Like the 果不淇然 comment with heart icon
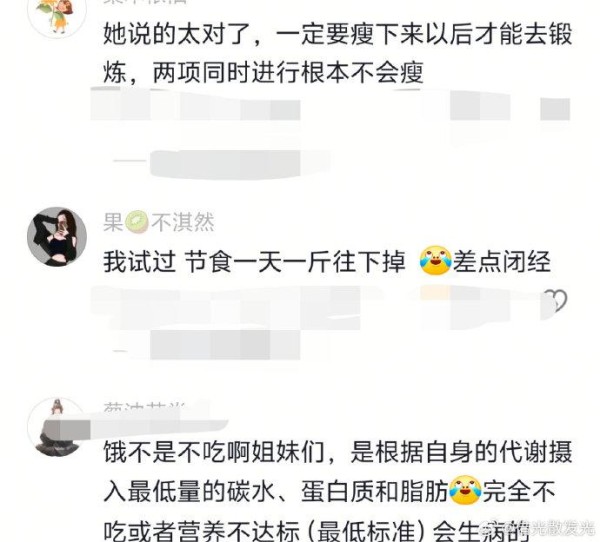 coord(556,301)
